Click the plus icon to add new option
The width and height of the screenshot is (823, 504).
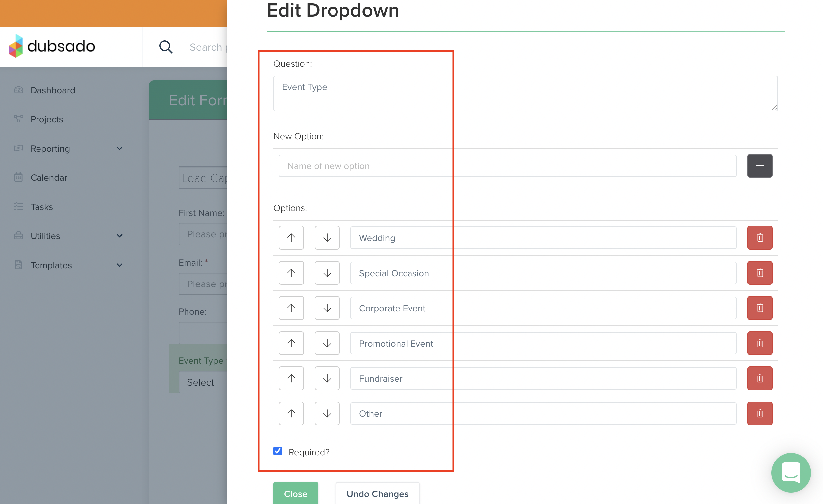759,166
